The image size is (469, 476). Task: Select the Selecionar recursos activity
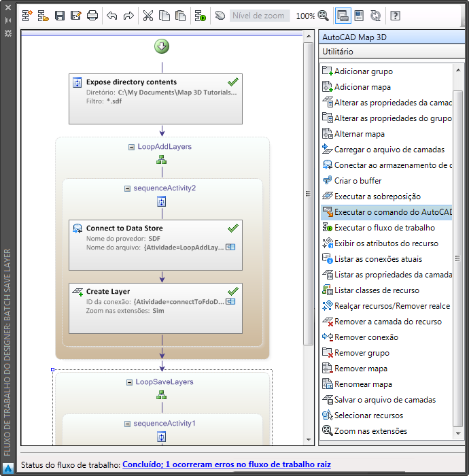(387, 415)
